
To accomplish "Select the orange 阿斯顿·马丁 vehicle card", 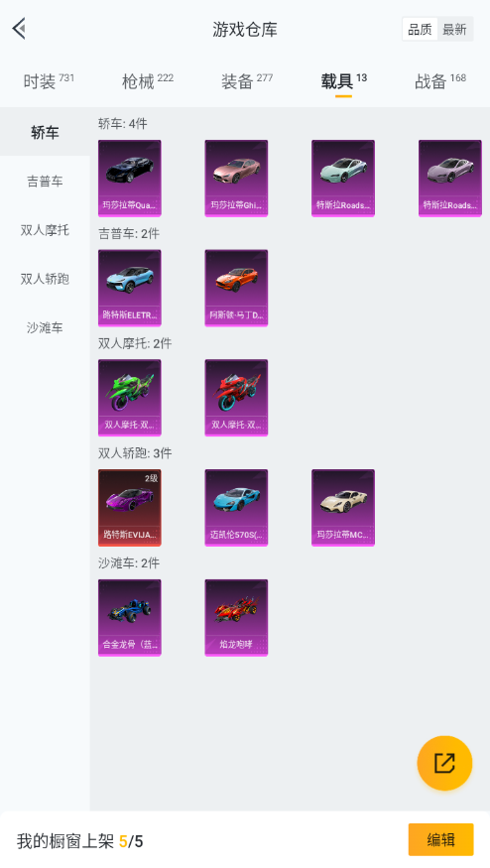I will (236, 288).
